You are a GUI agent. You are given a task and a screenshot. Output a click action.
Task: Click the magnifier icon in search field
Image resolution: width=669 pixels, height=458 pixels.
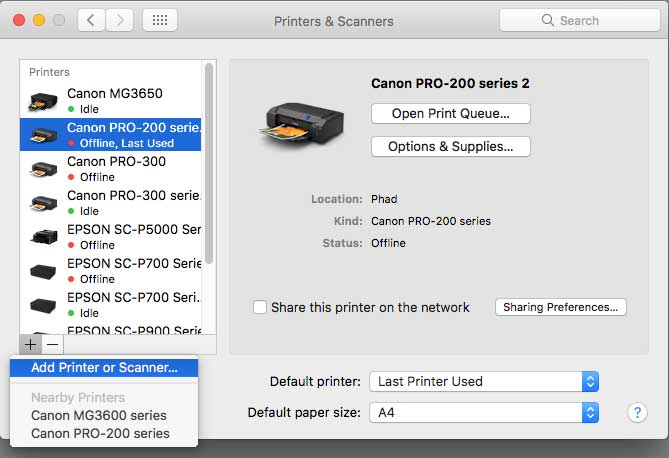pos(547,20)
